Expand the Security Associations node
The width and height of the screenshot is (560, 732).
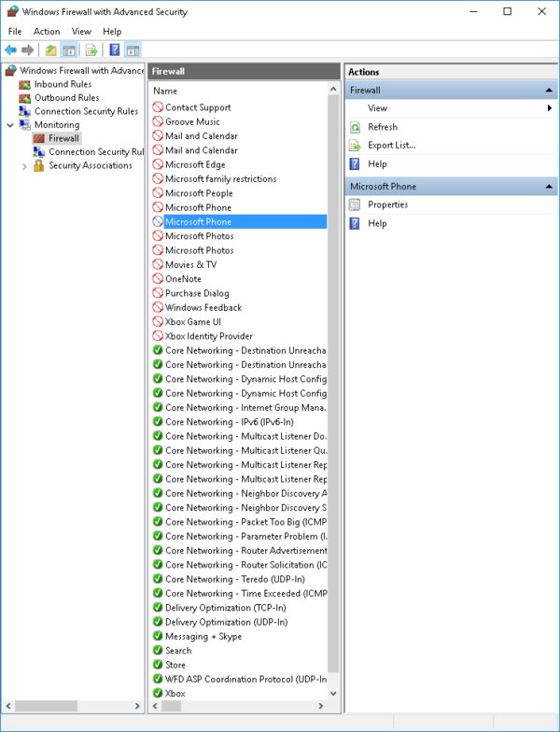(24, 166)
